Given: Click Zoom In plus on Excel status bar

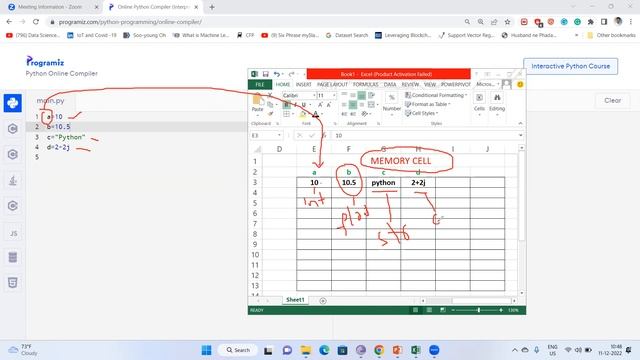Looking at the screenshot, I should [501, 310].
